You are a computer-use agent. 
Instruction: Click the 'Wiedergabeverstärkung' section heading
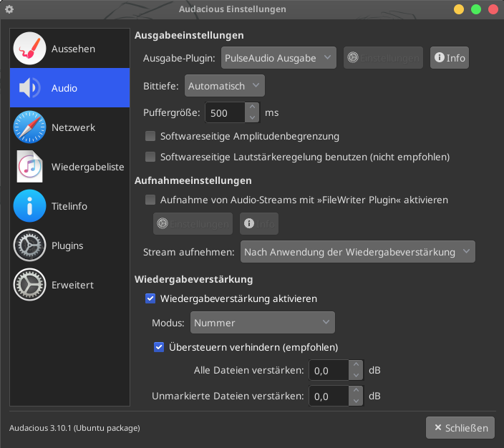(193, 279)
